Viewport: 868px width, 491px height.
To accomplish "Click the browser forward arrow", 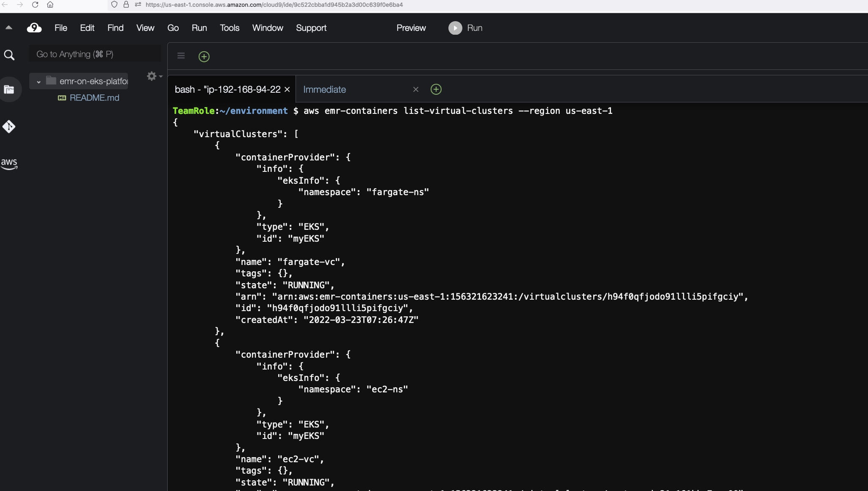I will pyautogui.click(x=19, y=5).
